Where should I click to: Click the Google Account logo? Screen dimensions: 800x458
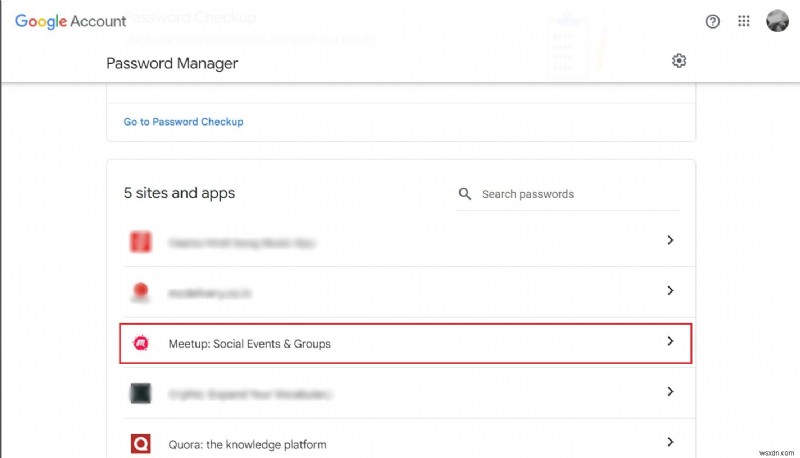tap(70, 21)
